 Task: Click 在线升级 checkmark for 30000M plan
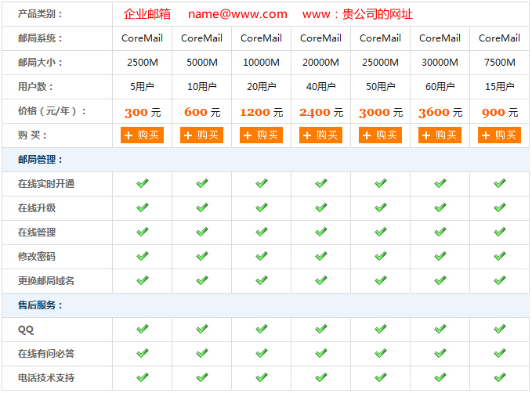pos(440,207)
